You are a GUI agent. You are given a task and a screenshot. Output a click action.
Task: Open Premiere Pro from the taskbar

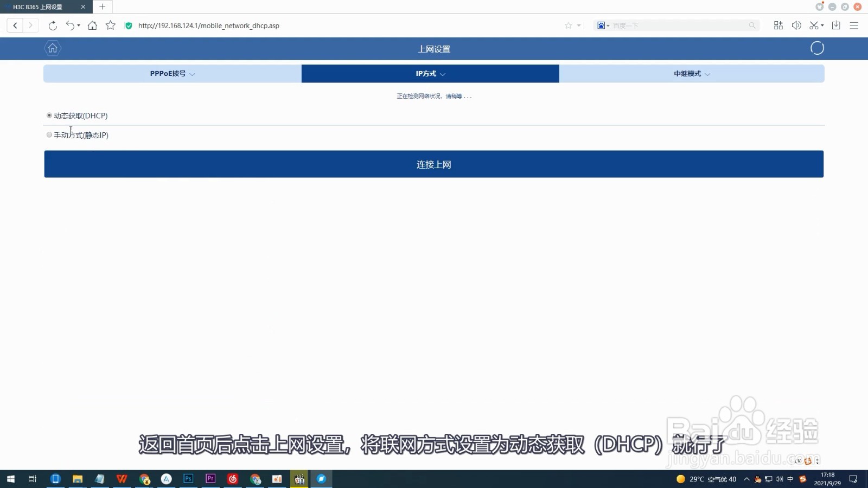pyautogui.click(x=210, y=479)
